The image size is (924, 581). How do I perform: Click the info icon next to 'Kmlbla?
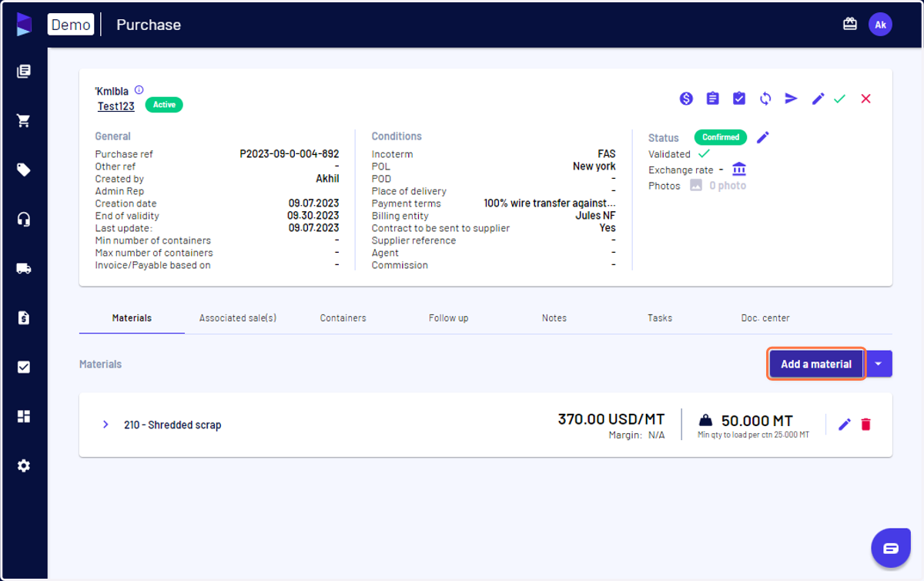(139, 90)
